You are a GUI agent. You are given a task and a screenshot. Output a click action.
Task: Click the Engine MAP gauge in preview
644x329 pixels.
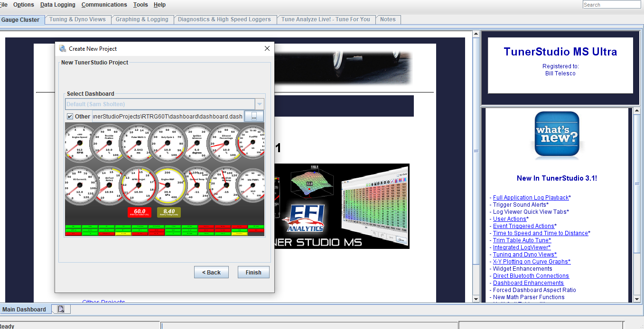168,185
